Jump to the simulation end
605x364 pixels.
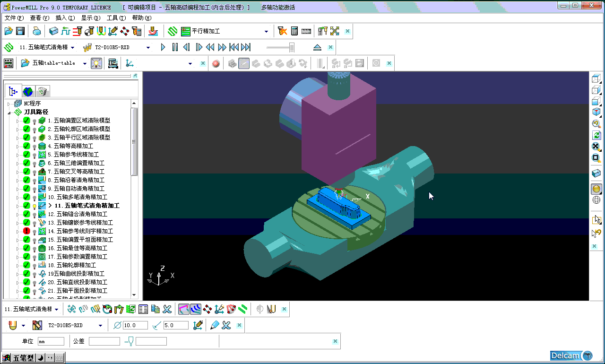[246, 47]
